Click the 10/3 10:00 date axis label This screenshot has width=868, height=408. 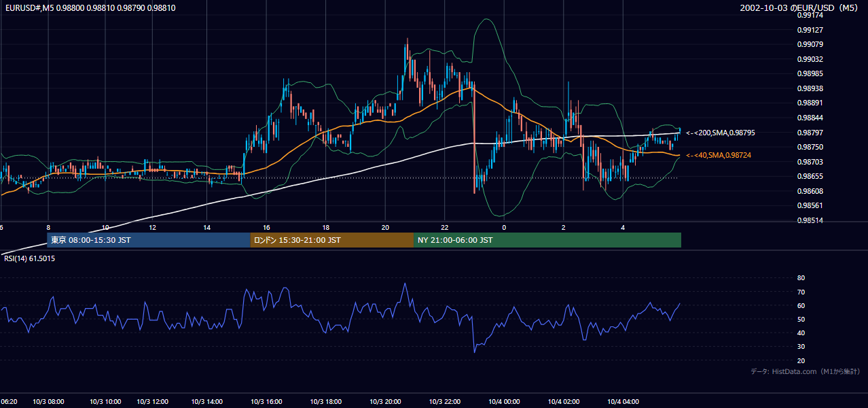(x=105, y=402)
